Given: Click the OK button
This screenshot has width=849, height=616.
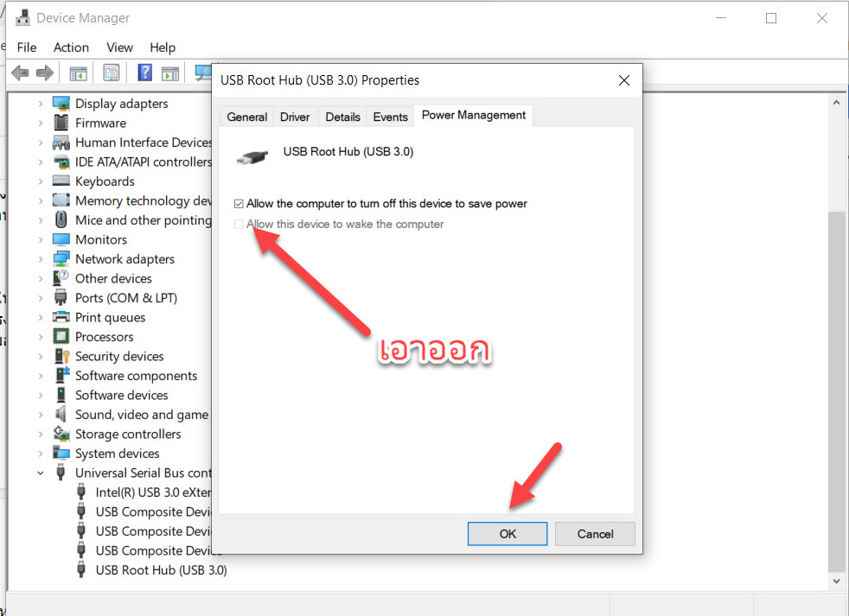Looking at the screenshot, I should point(507,534).
